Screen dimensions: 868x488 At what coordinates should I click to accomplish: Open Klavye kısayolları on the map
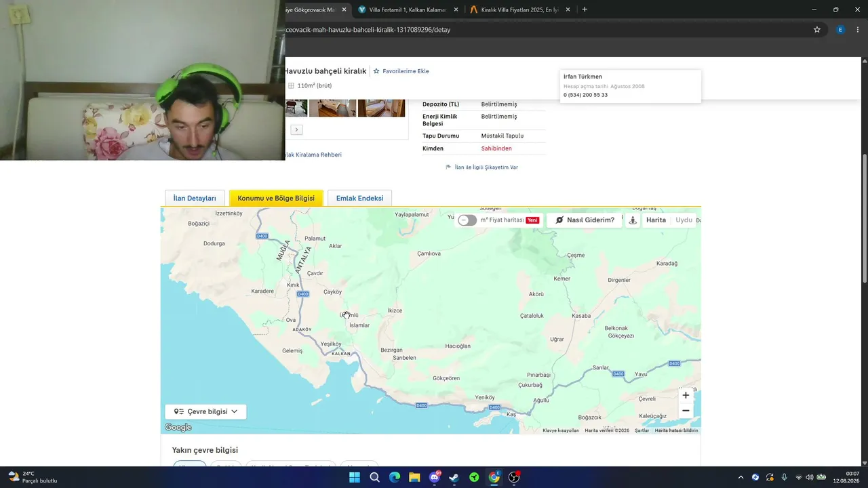coord(561,430)
